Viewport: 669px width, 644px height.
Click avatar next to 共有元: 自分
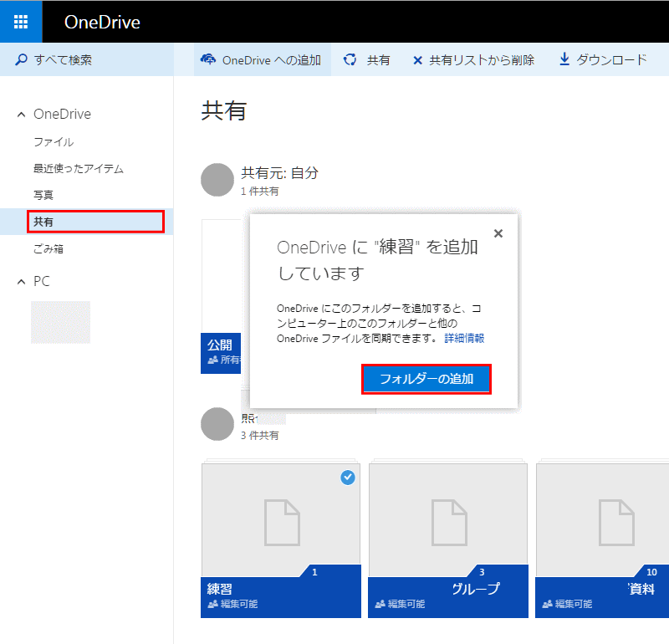pos(217,180)
